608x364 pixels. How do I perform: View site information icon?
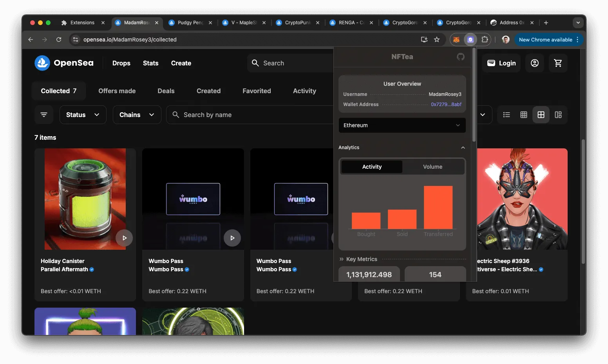(76, 40)
